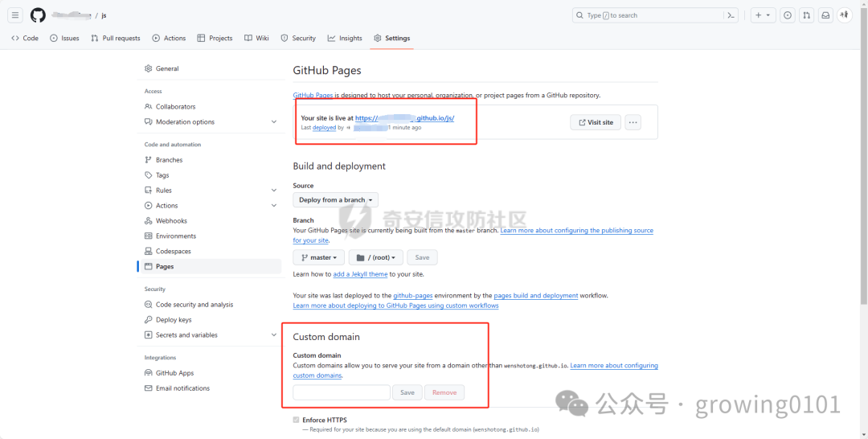Click the GitHub octocat logo
The width and height of the screenshot is (868, 439).
(38, 15)
